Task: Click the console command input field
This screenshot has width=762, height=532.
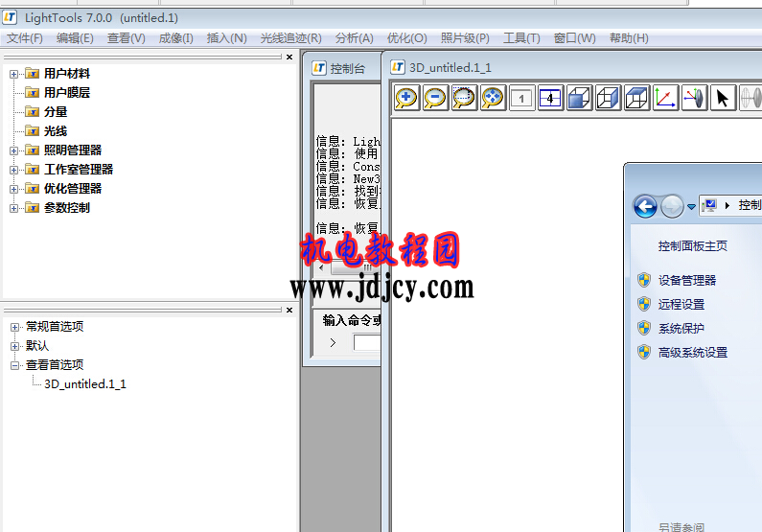Action: click(x=367, y=342)
